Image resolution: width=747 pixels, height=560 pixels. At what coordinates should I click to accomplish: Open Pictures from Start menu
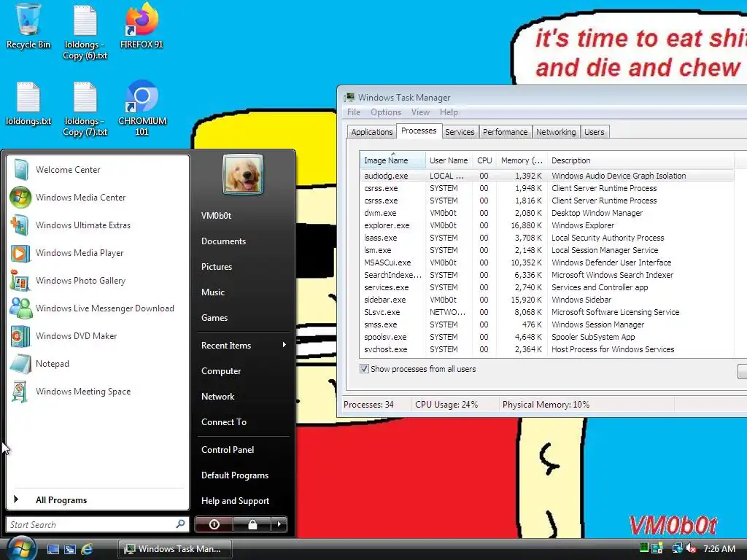[x=243, y=267]
